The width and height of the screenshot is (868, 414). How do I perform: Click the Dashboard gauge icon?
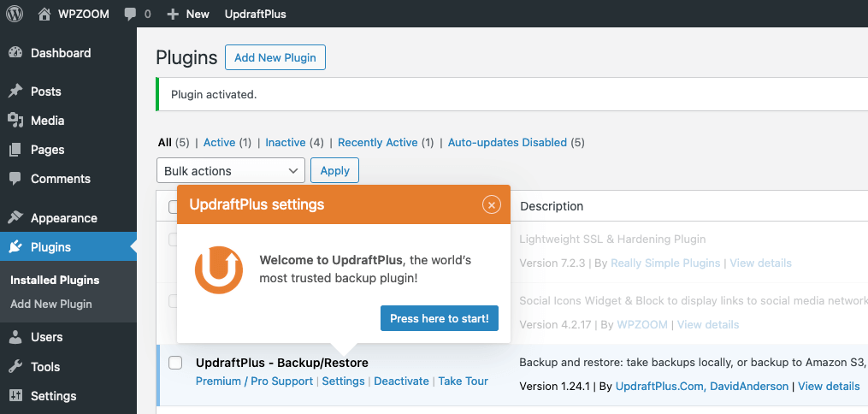click(x=15, y=53)
